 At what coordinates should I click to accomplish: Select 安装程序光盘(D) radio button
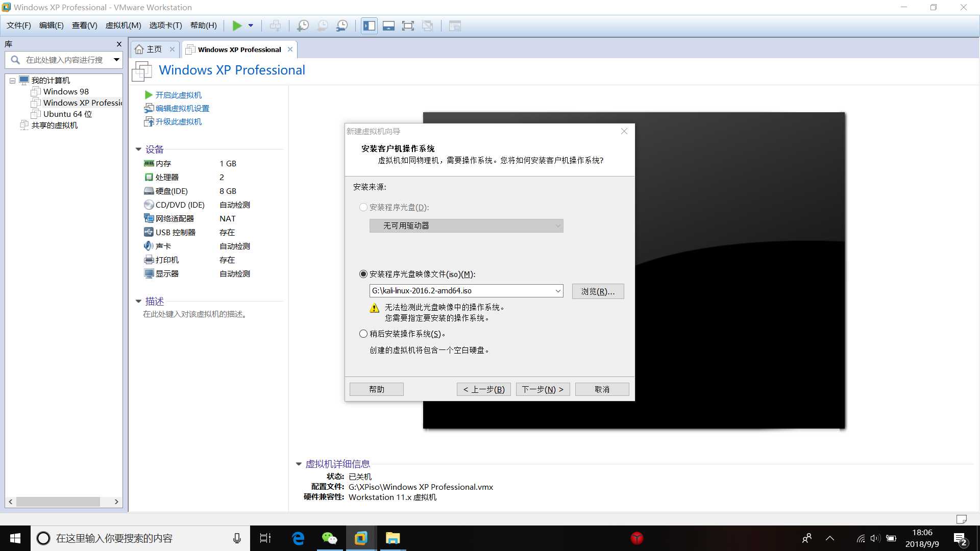[363, 207]
